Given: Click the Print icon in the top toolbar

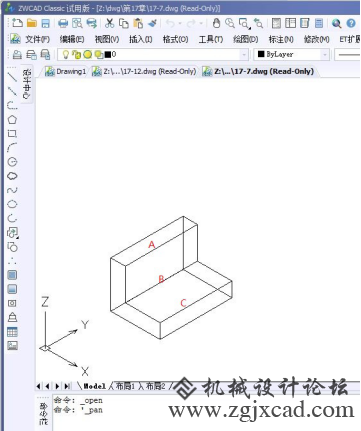Looking at the screenshot, I should [63, 23].
